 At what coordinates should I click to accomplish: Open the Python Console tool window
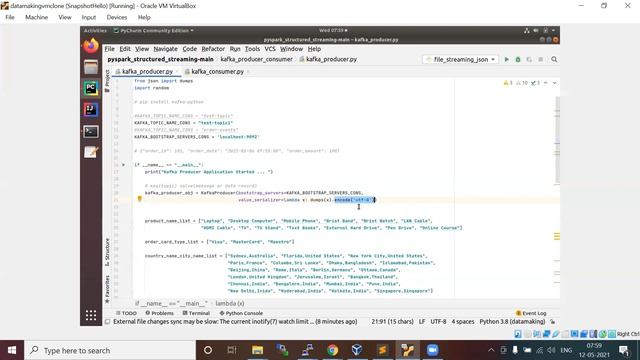click(x=241, y=313)
